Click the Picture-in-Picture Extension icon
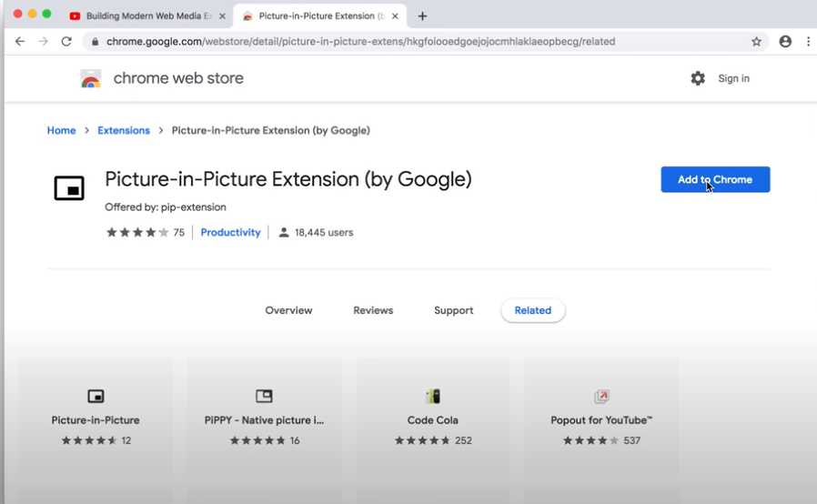817x504 pixels. (69, 187)
